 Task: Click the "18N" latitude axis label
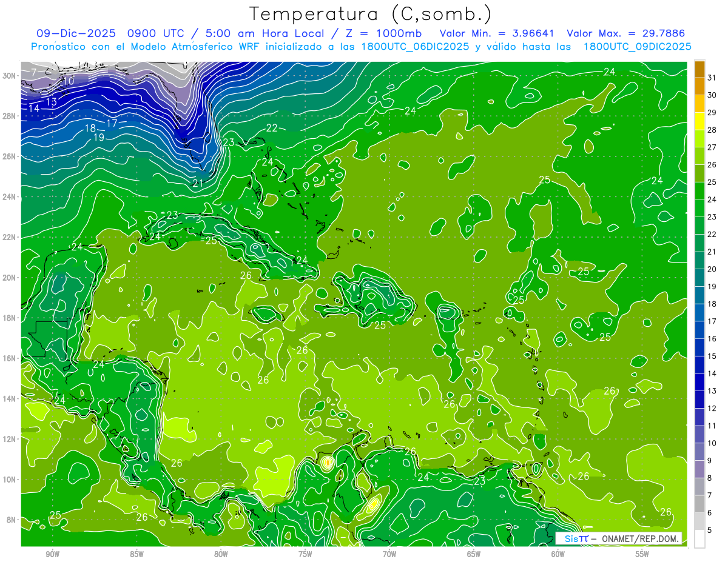coord(10,318)
